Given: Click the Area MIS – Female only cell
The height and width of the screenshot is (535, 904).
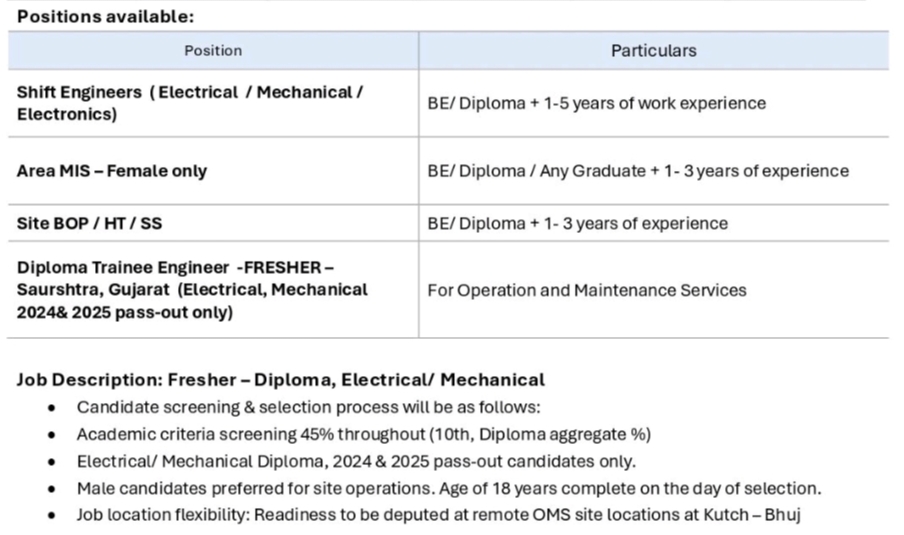Looking at the screenshot, I should pyautogui.click(x=213, y=171).
